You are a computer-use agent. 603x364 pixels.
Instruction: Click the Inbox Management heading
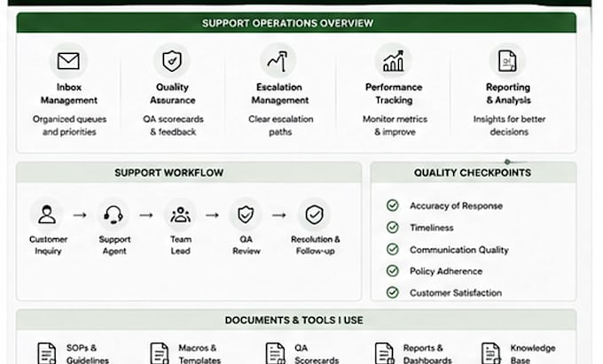(69, 94)
